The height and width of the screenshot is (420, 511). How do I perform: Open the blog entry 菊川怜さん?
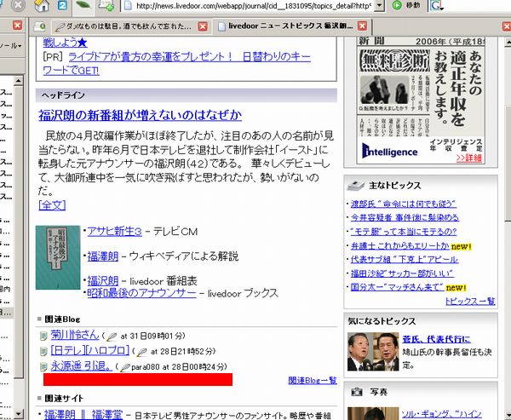click(75, 335)
